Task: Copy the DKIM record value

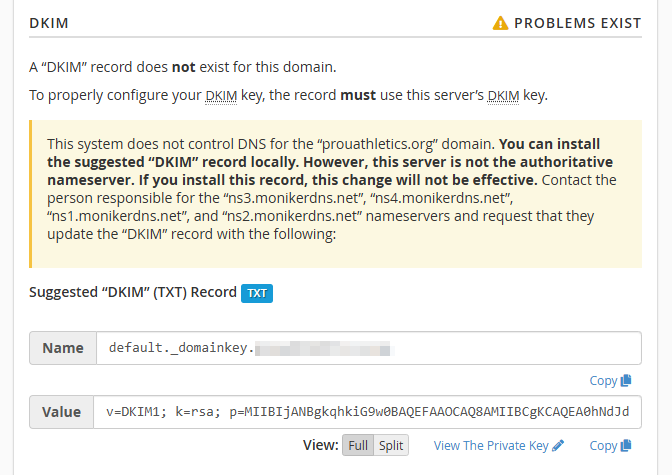Action: click(610, 446)
